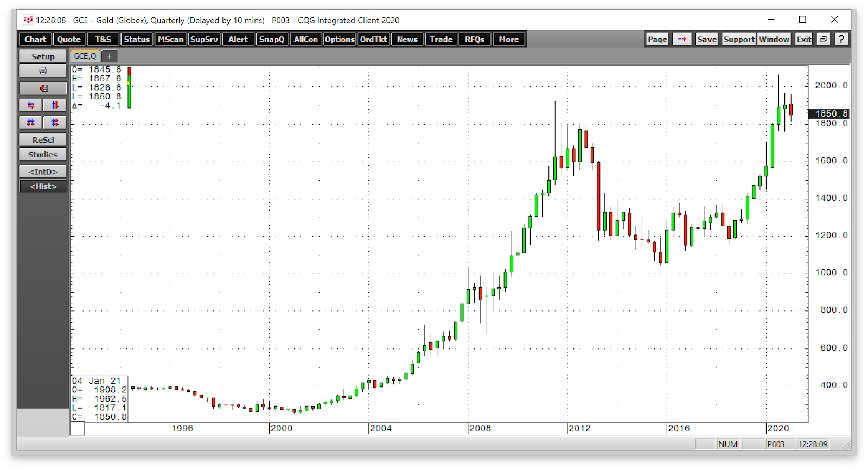Open the OrdTkt order ticket
The height and width of the screenshot is (470, 868).
click(374, 39)
